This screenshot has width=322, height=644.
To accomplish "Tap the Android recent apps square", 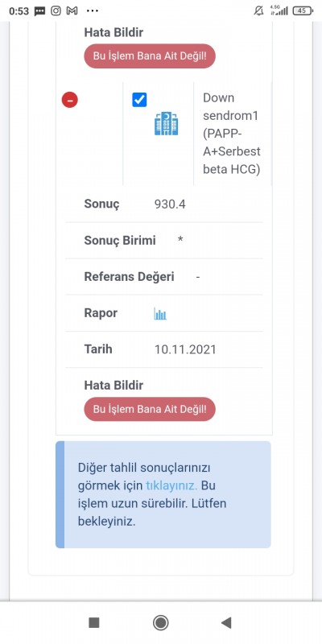I will pos(94,622).
